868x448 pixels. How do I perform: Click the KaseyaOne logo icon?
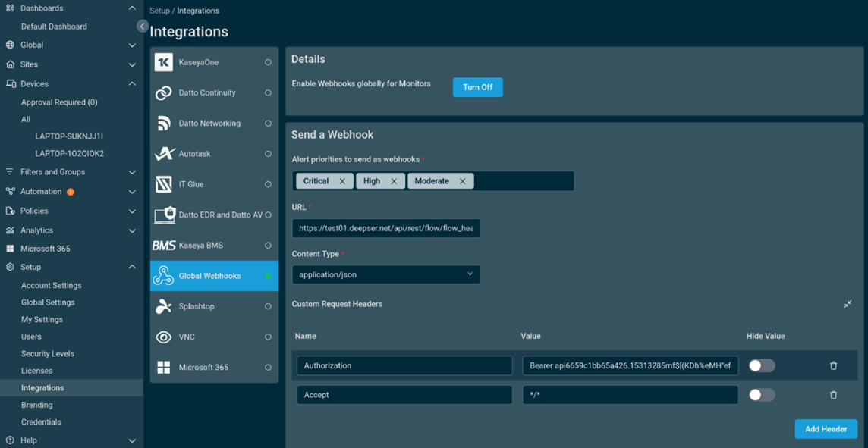(163, 62)
